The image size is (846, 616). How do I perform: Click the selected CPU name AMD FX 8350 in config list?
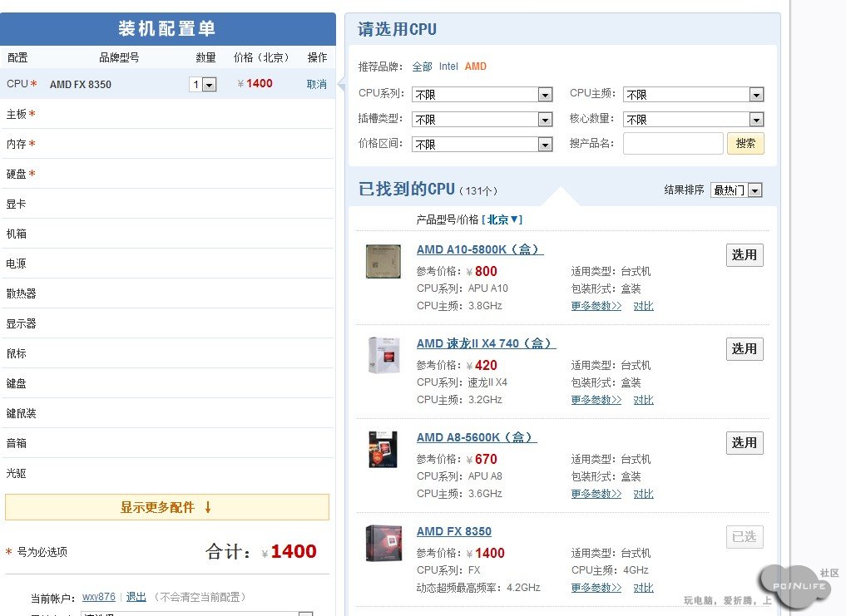tap(81, 84)
